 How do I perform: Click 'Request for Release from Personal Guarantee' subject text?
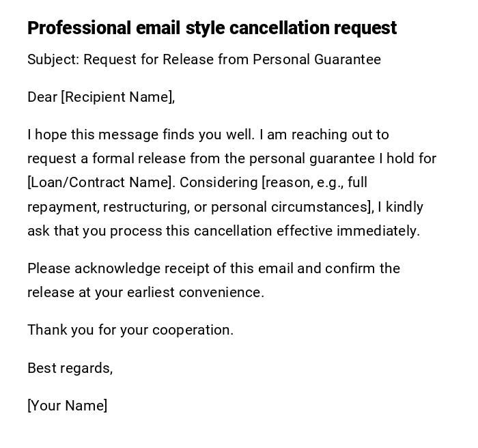[232, 59]
